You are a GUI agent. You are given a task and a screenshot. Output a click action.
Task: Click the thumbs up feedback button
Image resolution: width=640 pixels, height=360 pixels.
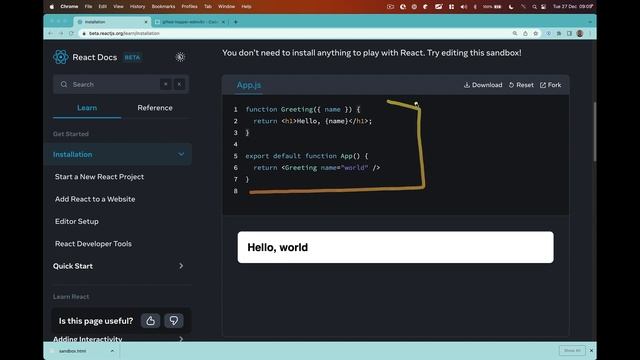pyautogui.click(x=150, y=321)
